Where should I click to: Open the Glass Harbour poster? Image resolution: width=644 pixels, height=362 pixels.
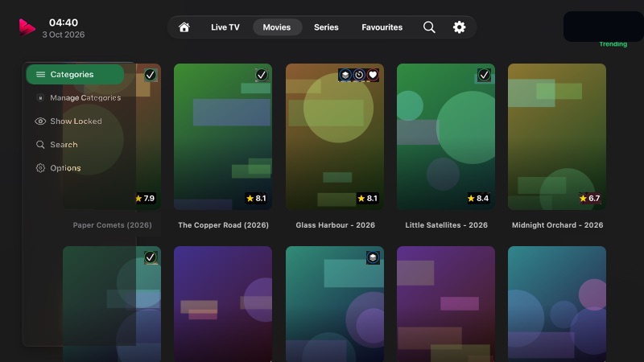point(335,137)
